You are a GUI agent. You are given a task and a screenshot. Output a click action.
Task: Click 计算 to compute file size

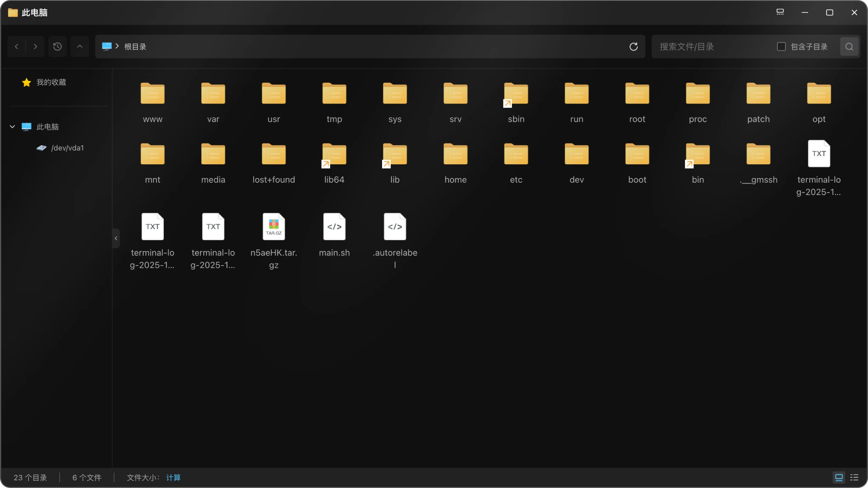pos(173,477)
